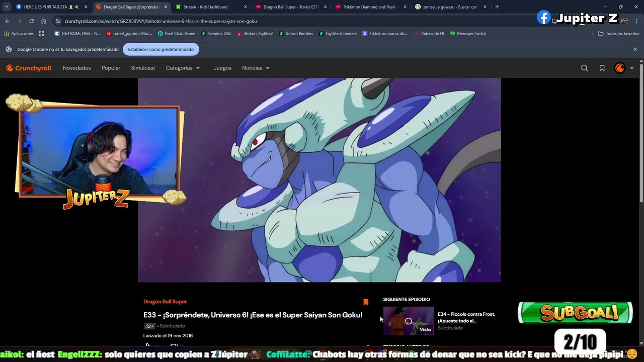The height and width of the screenshot is (362, 644).
Task: Open Todos los favoritos folder
Action: [x=618, y=34]
